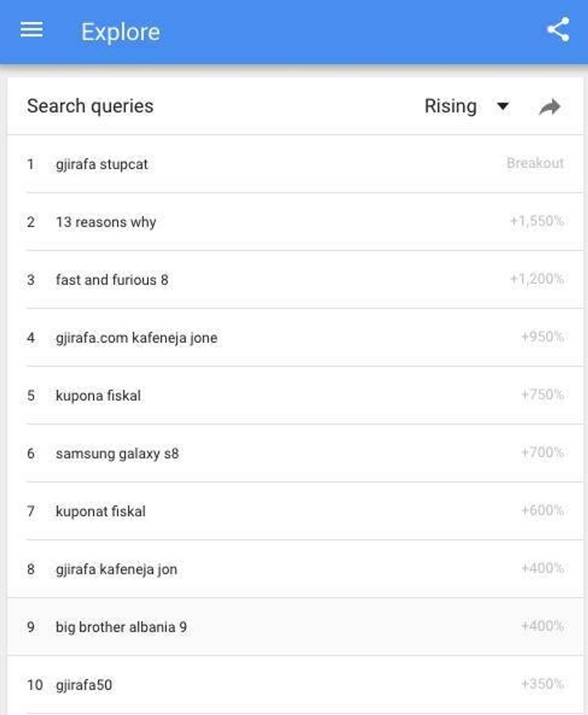Click the 'Search queries' heading
Viewport: 588px width, 715px height.
[x=90, y=106]
